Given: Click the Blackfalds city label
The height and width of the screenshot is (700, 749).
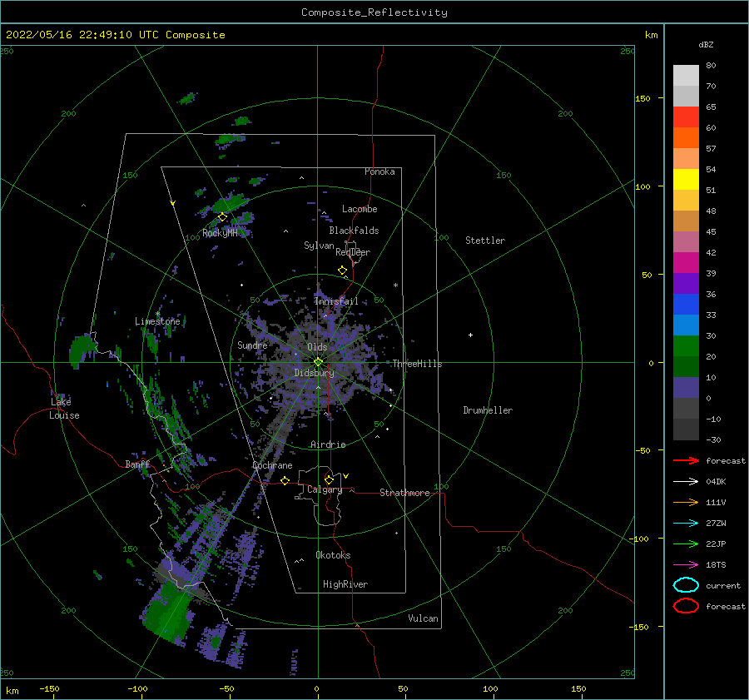Looking at the screenshot, I should coord(354,231).
